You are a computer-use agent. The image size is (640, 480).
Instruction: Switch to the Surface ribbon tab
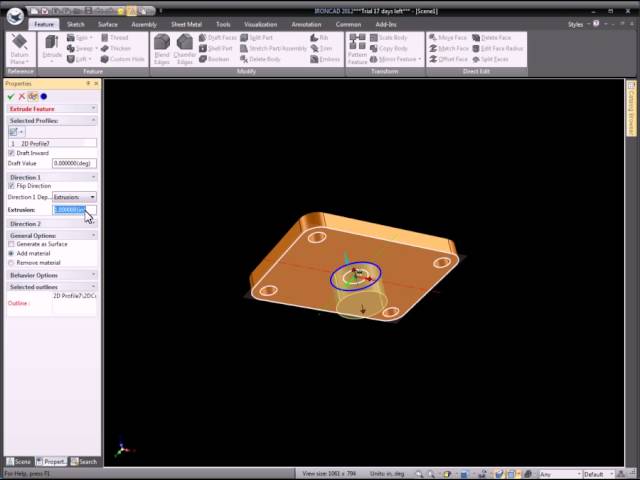coord(108,24)
